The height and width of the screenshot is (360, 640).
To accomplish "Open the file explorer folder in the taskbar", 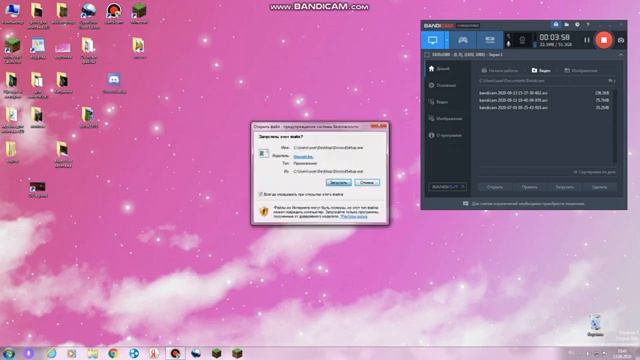I will tap(93, 353).
